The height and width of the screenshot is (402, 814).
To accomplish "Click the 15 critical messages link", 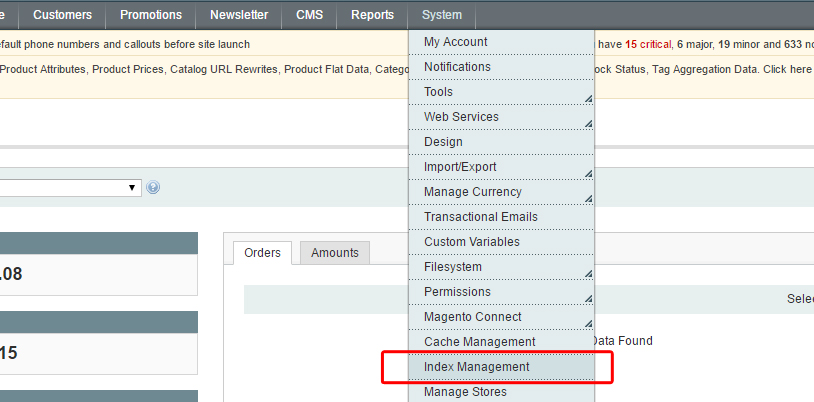I will pos(648,45).
